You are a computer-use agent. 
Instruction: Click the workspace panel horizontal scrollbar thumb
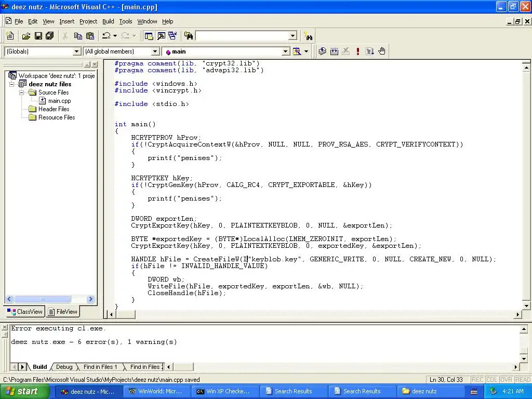tap(43, 299)
